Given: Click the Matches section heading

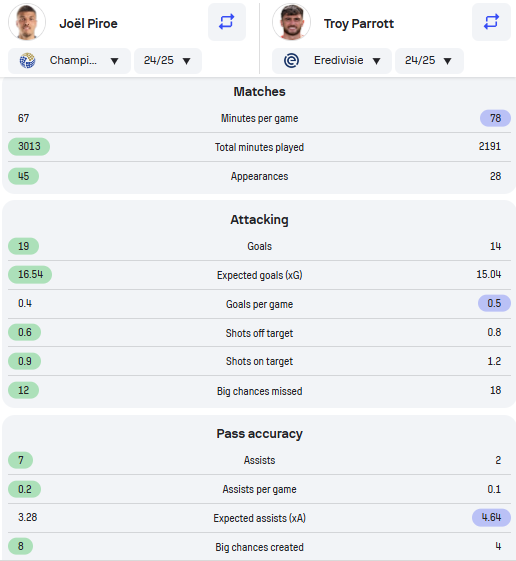Looking at the screenshot, I should click(x=259, y=92).
